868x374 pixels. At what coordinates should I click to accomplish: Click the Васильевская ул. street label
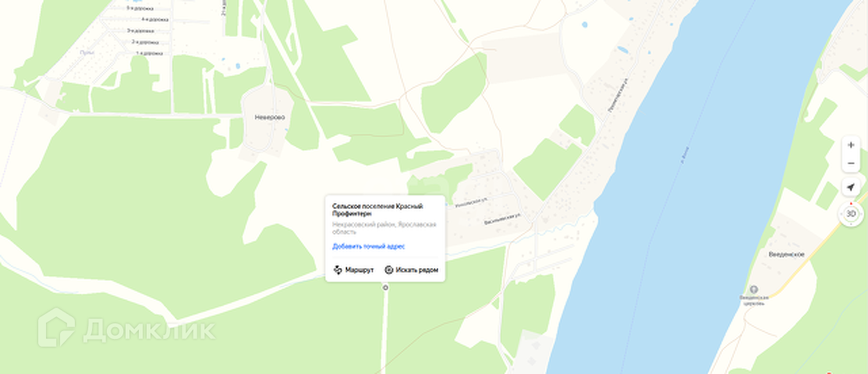[x=503, y=218]
